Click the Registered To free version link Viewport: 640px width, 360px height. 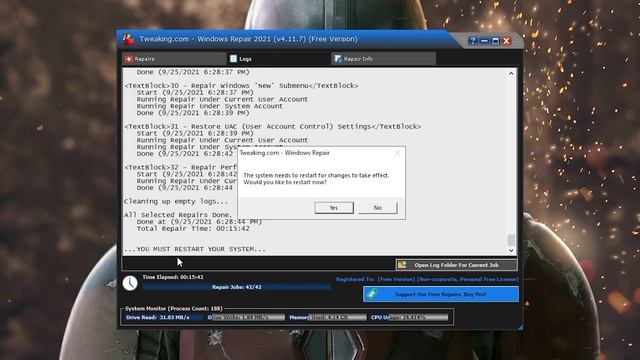click(x=427, y=279)
